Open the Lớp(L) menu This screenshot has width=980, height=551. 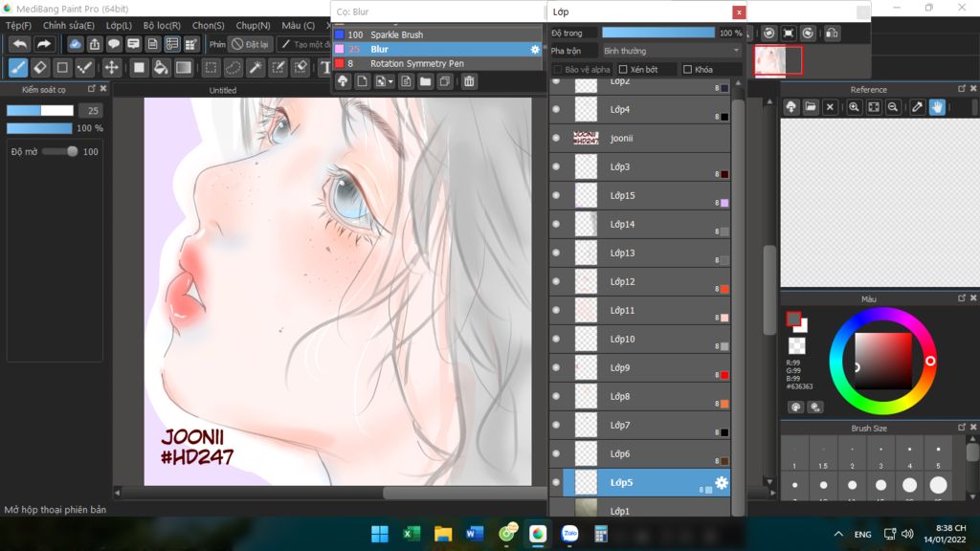point(119,26)
